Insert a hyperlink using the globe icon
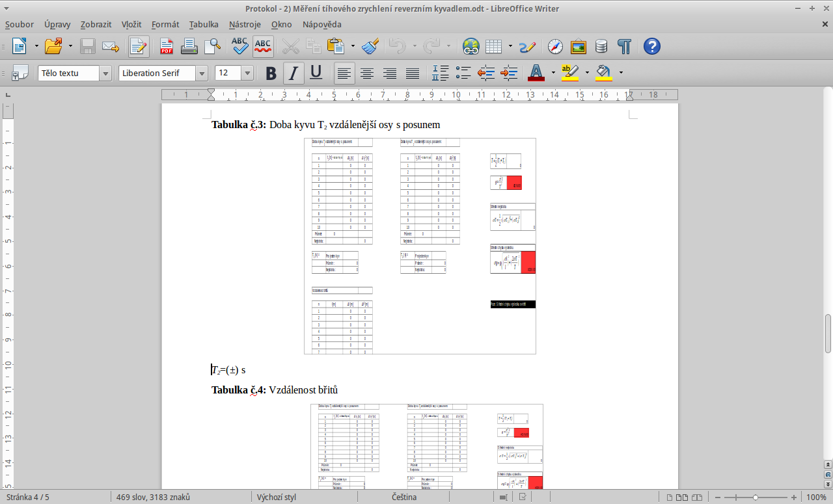The width and height of the screenshot is (833, 504). [x=471, y=46]
